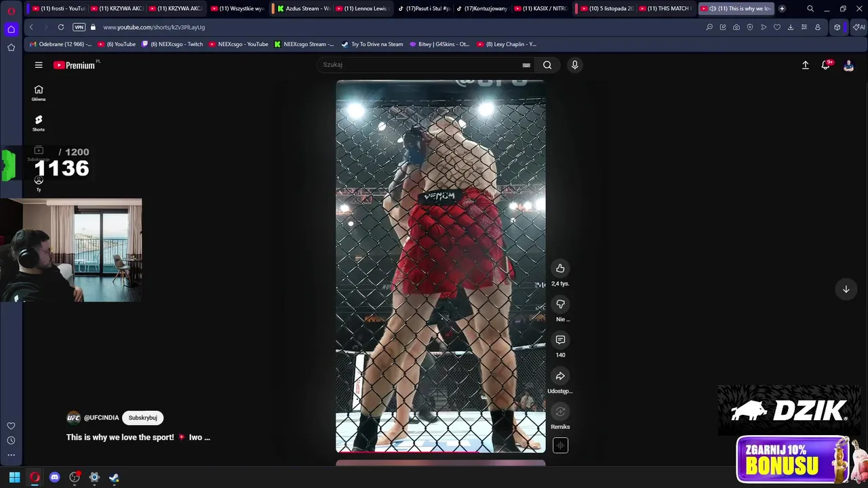Toggle the VPN badge in address bar
Screen dimensions: 868x488
pyautogui.click(x=79, y=27)
